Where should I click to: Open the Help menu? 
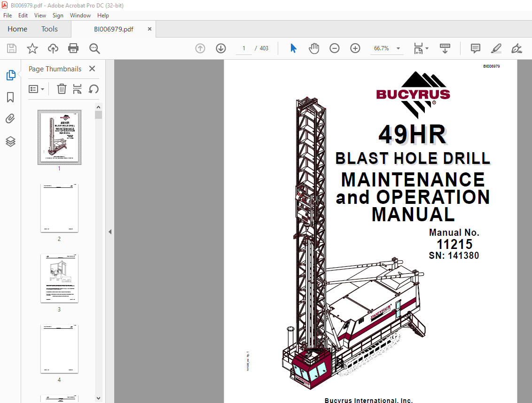(103, 15)
